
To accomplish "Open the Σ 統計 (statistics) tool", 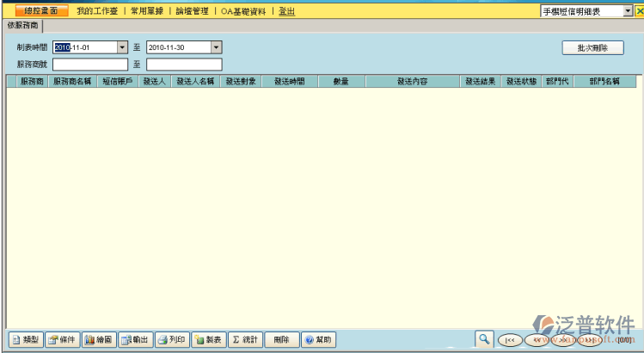I will pyautogui.click(x=246, y=339).
